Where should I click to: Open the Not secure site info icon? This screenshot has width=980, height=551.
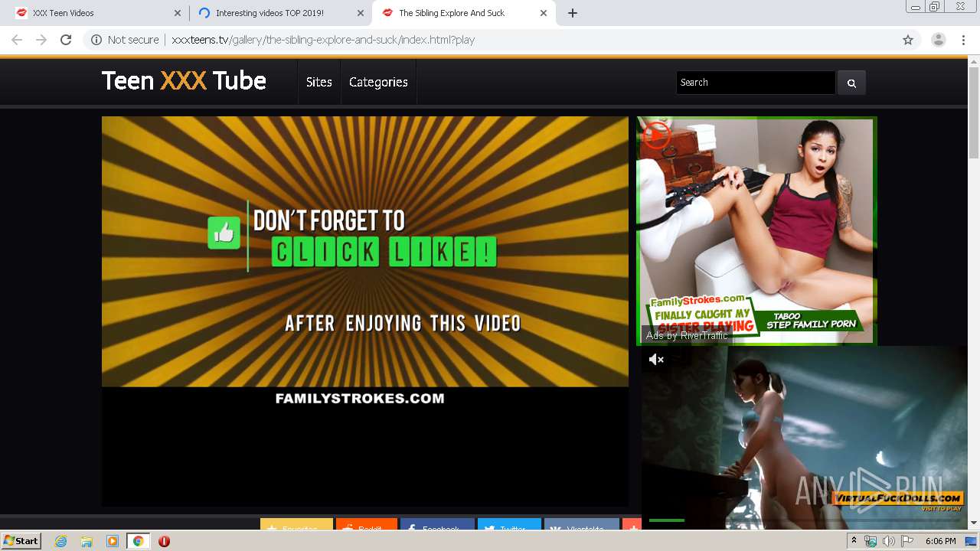coord(96,40)
